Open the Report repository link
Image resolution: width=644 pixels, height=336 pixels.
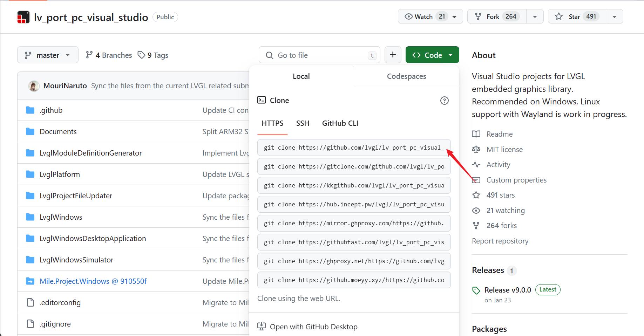coord(500,241)
